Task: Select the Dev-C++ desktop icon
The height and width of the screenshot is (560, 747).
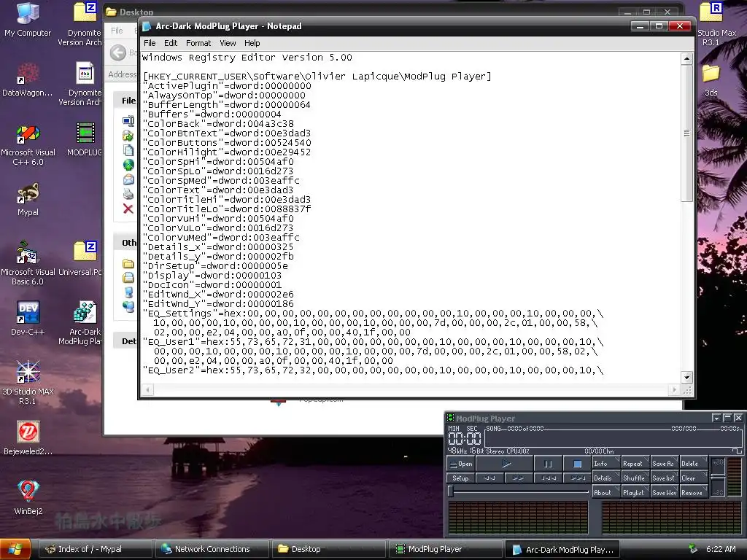Action: pos(28,318)
